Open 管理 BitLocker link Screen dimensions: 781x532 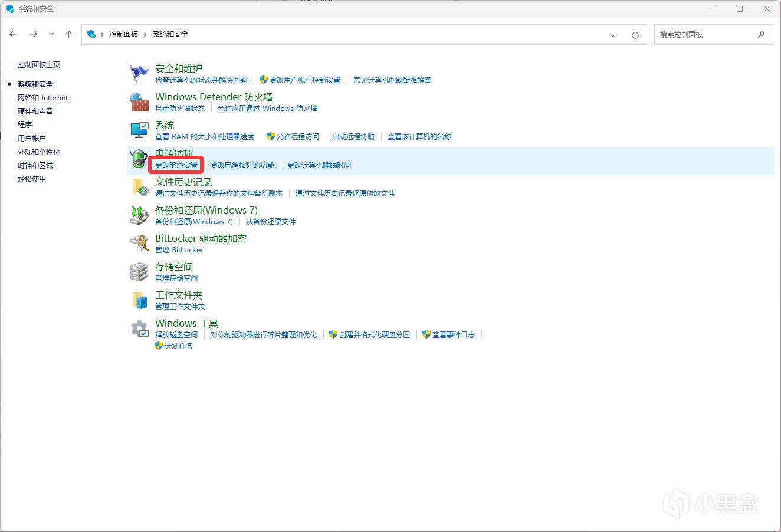pos(179,250)
